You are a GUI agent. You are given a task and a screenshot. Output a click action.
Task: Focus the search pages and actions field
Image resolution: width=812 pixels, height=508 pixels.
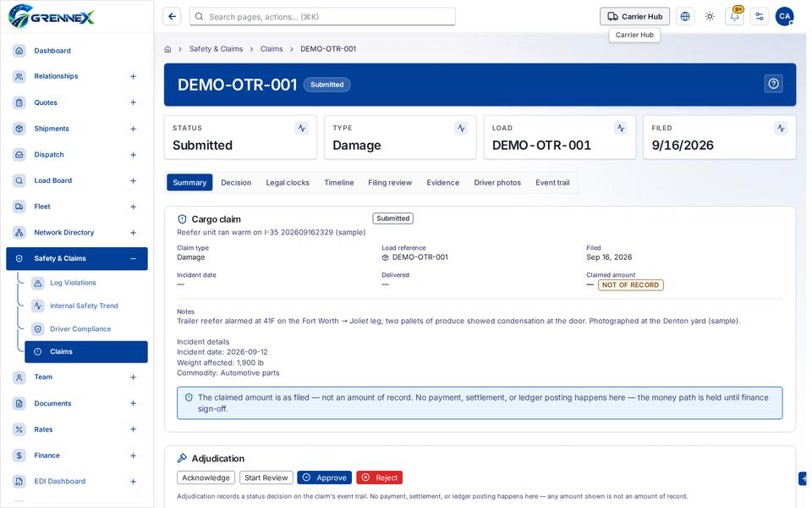point(322,17)
